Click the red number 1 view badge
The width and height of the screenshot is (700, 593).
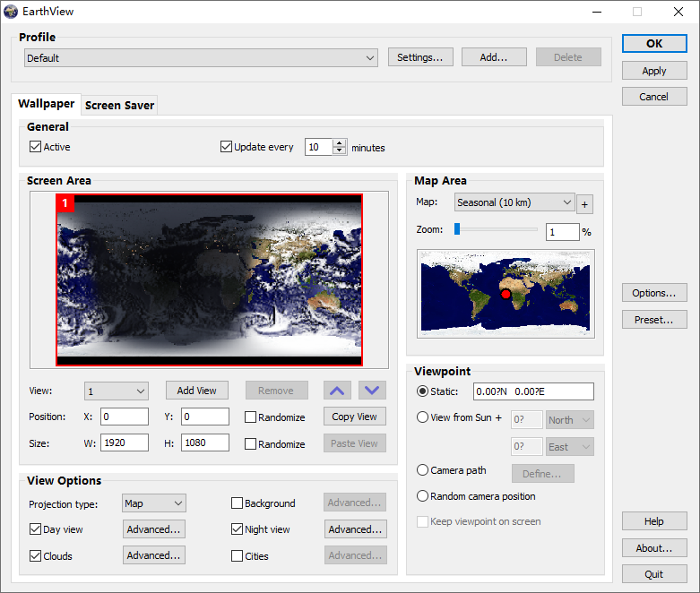tap(65, 203)
